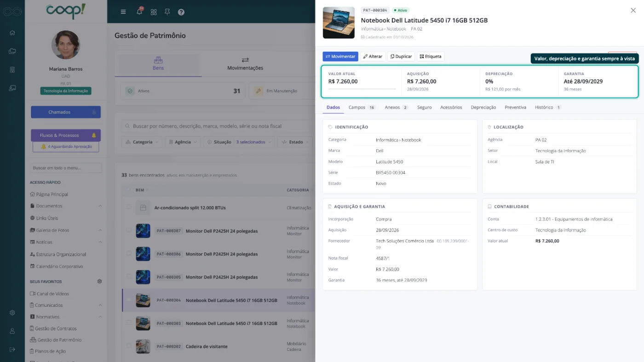
Task: Select the checkbox for PAT-000305 row
Action: click(x=129, y=277)
